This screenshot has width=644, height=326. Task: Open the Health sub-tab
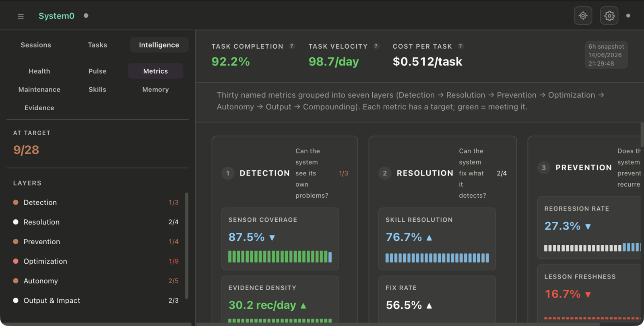coord(39,71)
